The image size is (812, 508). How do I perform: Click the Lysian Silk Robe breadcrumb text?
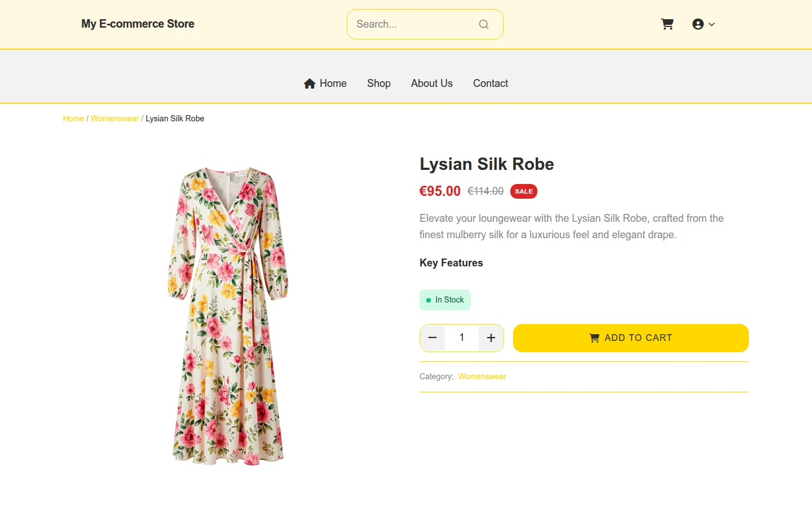pyautogui.click(x=175, y=119)
